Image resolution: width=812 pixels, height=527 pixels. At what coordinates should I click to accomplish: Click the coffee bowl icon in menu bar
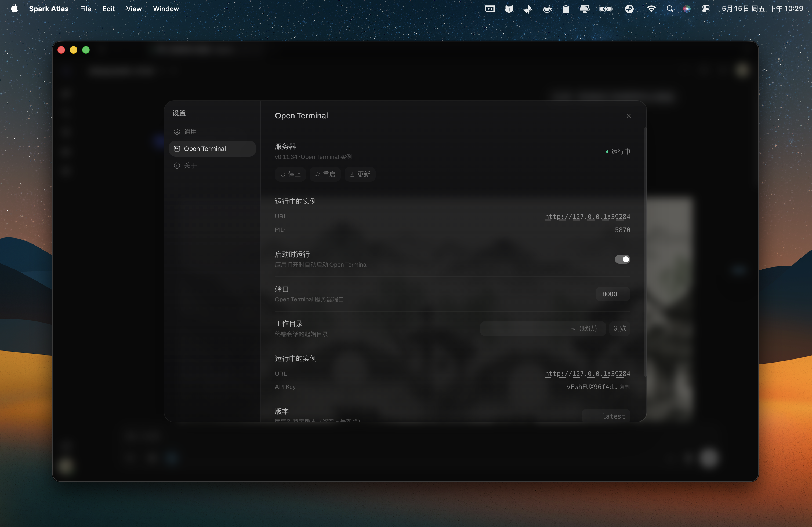(547, 9)
